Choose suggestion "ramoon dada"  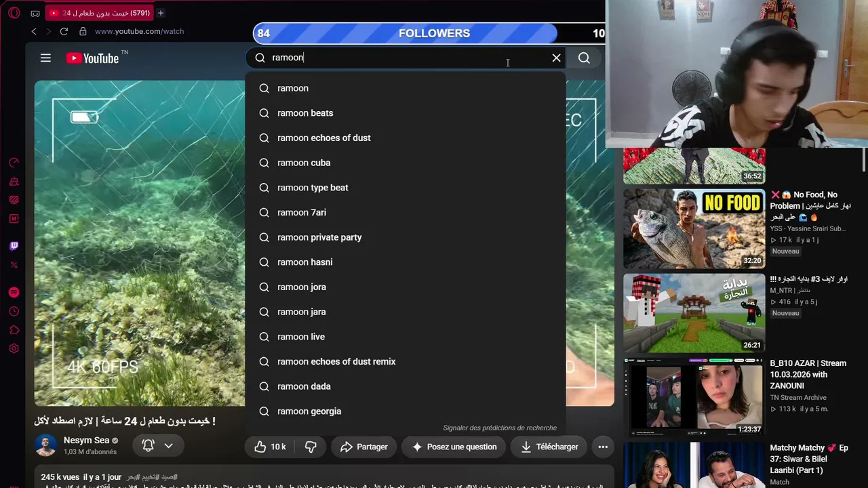tap(406, 386)
